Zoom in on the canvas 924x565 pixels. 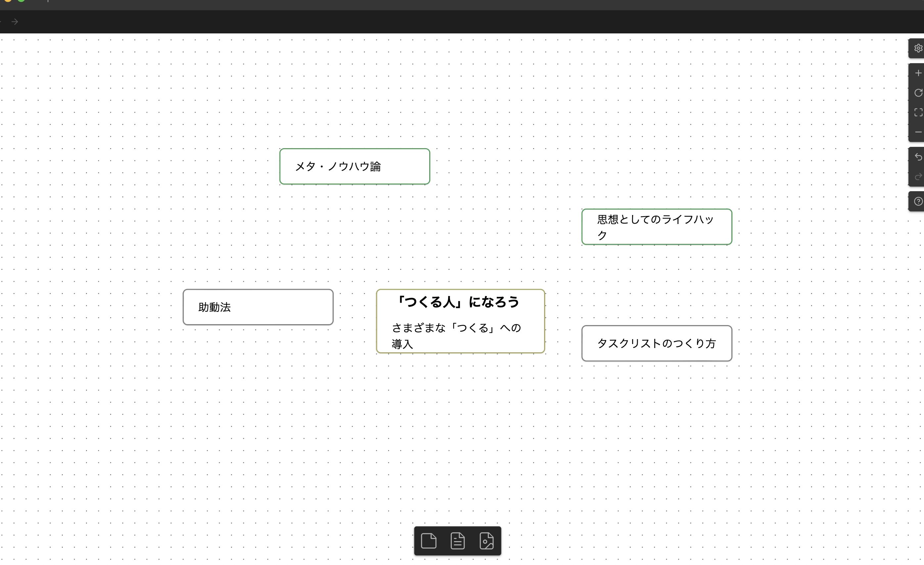pos(918,73)
